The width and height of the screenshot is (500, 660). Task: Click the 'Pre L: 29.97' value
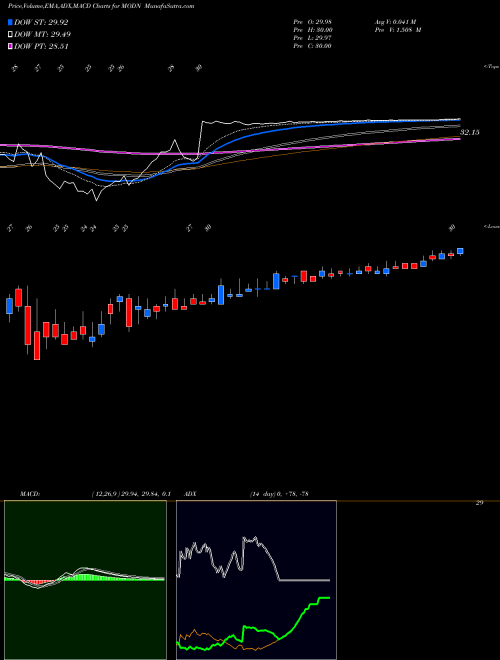pyautogui.click(x=313, y=38)
